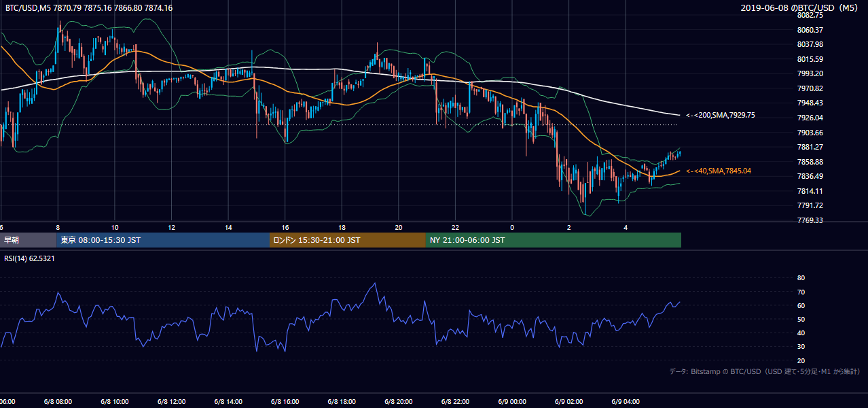The height and width of the screenshot is (408, 868).
Task: Click the 6/8 20:00 time label
Action: 399,402
